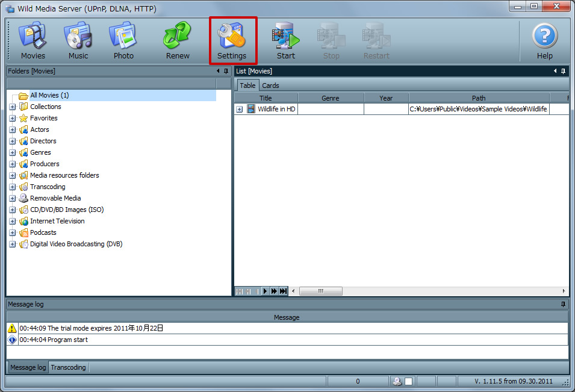Click the scroll left arrow in list
The image size is (575, 392).
click(293, 291)
